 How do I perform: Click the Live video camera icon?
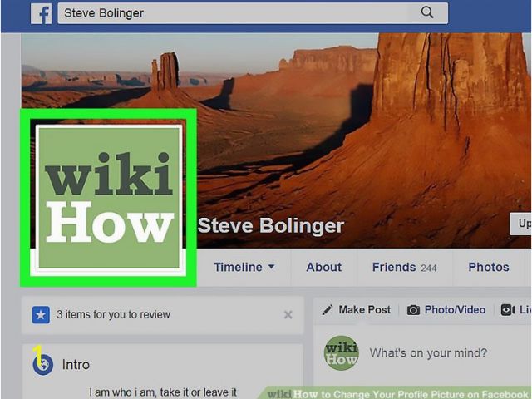click(x=508, y=310)
